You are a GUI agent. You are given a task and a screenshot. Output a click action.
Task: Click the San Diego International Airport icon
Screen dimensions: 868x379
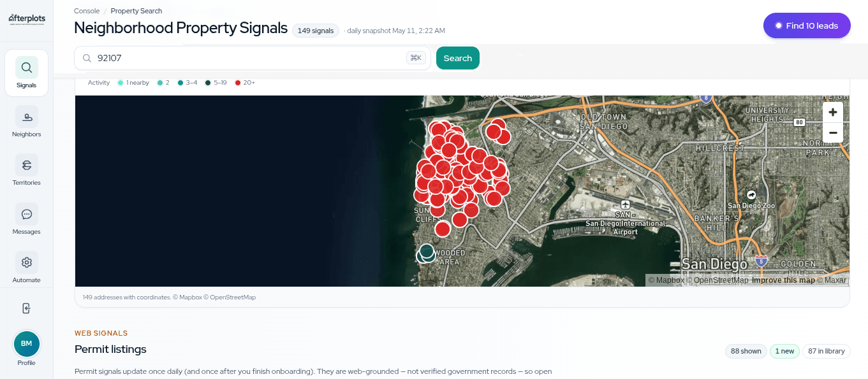(625, 204)
